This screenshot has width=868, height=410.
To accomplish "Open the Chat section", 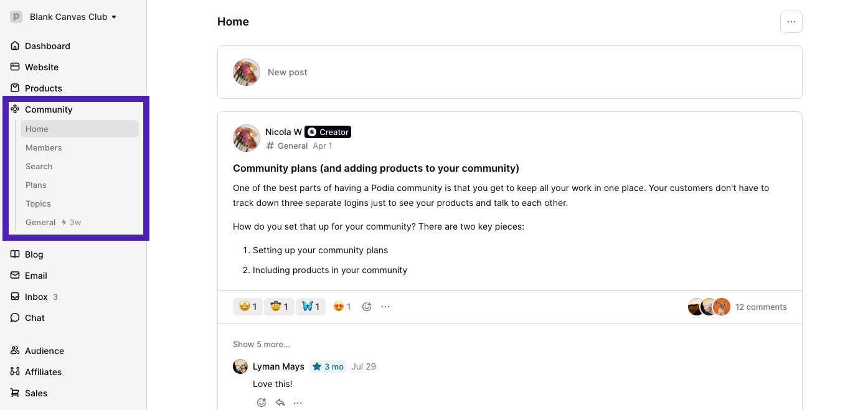I will [x=34, y=318].
